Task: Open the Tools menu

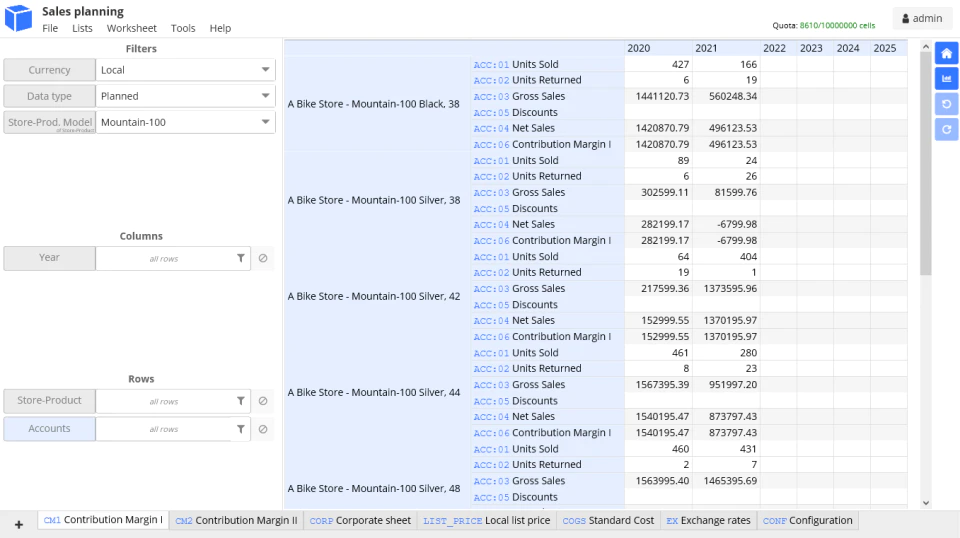Action: click(183, 28)
